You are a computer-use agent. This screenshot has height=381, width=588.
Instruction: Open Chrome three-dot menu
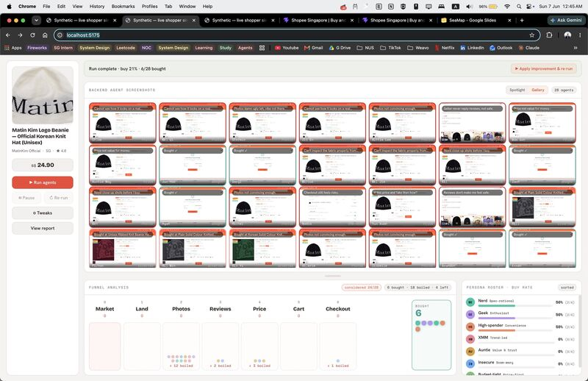[580, 35]
